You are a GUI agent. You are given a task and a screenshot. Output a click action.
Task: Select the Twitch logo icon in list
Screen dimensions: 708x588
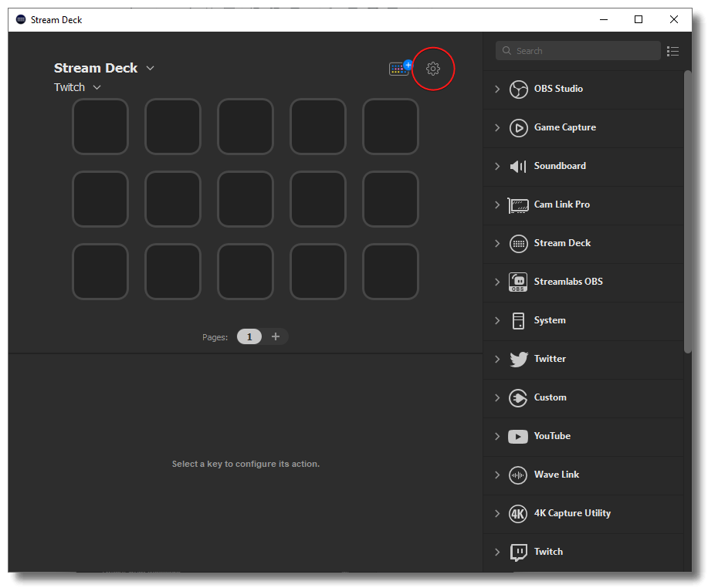pos(518,553)
